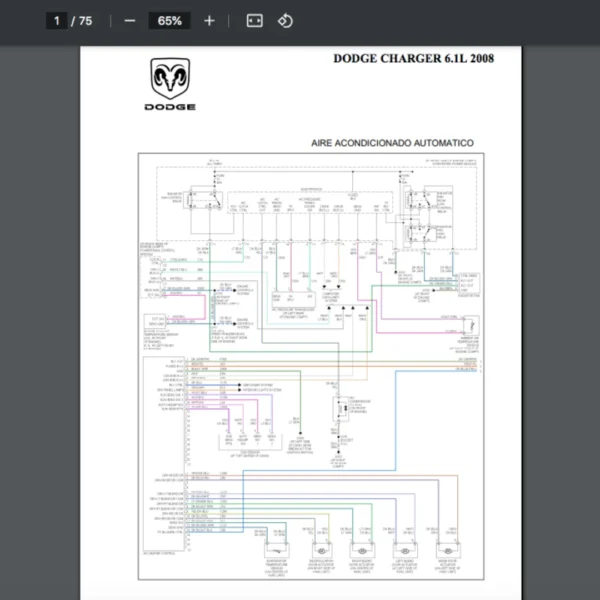This screenshot has height=600, width=600.
Task: Click the evaporator temperature sensor symbol
Action: [x=273, y=550]
